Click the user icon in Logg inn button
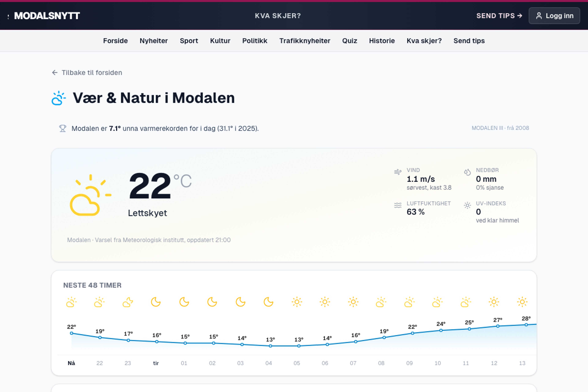The width and height of the screenshot is (588, 392). click(539, 16)
